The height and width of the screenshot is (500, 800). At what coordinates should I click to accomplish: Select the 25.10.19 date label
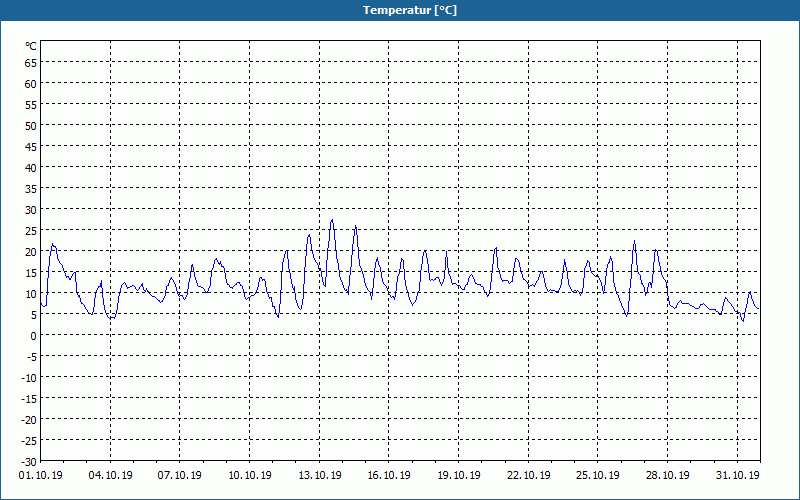tap(598, 475)
